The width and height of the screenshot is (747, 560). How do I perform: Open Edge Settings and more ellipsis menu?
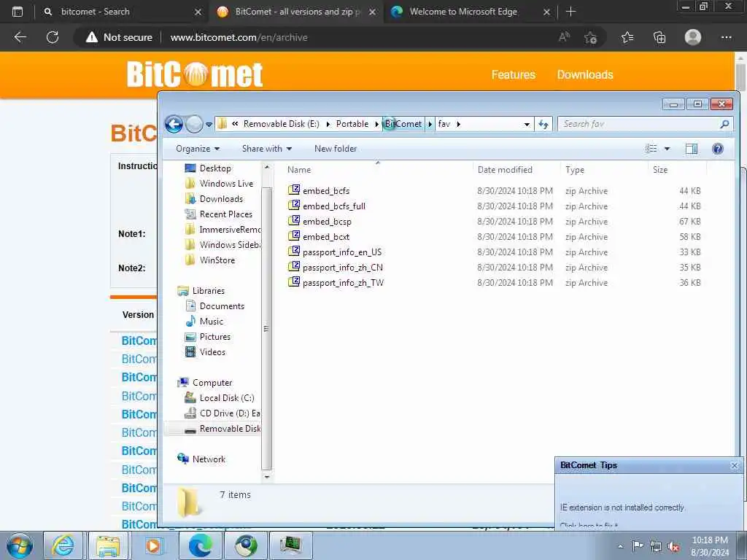tap(726, 37)
